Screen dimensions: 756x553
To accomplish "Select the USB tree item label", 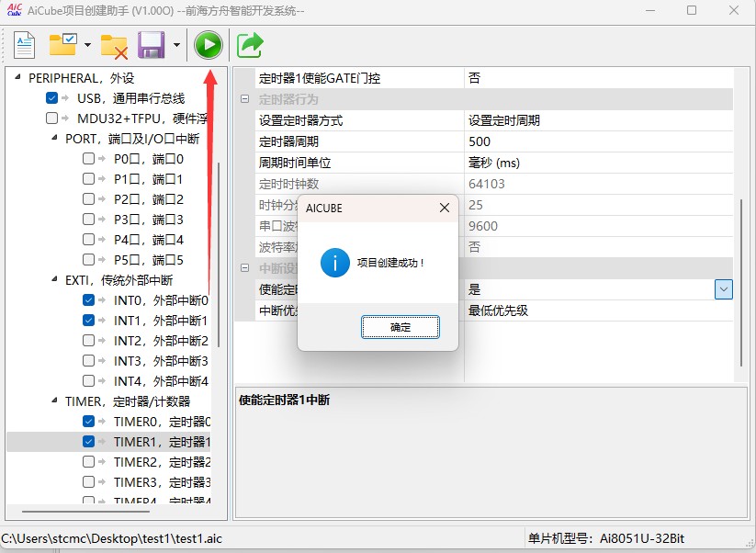I will (130, 98).
